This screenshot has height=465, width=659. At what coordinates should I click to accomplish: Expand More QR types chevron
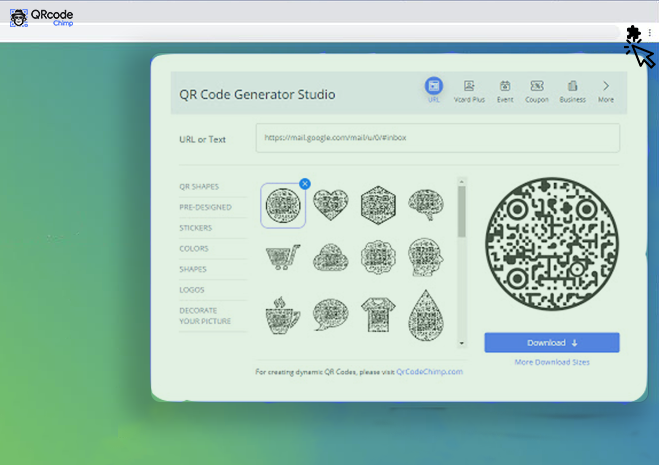[606, 87]
